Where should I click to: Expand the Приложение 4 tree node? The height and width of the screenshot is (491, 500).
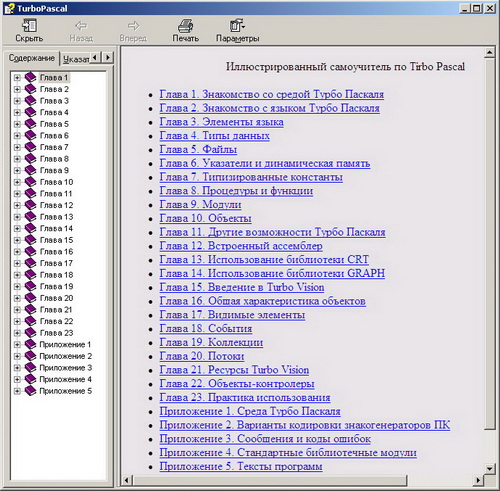17,379
